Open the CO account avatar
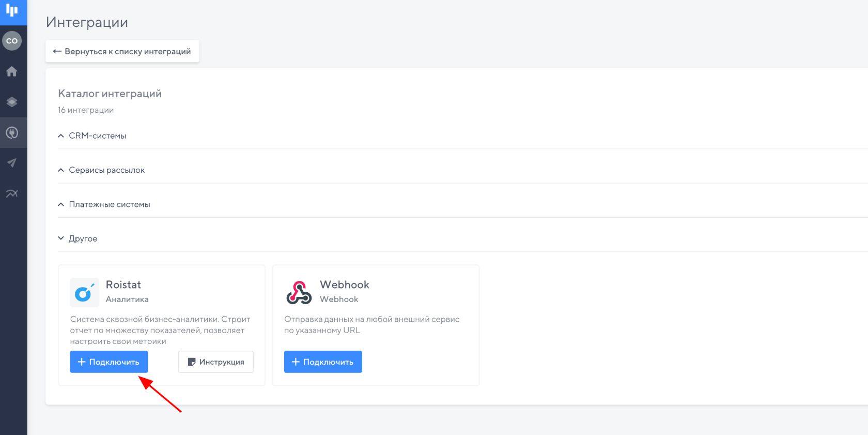The image size is (868, 435). tap(12, 41)
